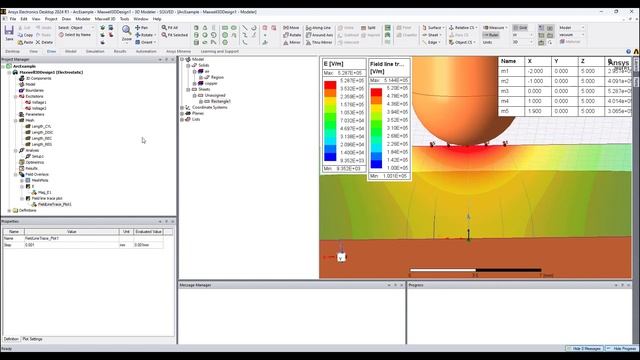Viewport: 640px width, 360px height.
Task: Click the Measure tool
Action: click(x=494, y=28)
